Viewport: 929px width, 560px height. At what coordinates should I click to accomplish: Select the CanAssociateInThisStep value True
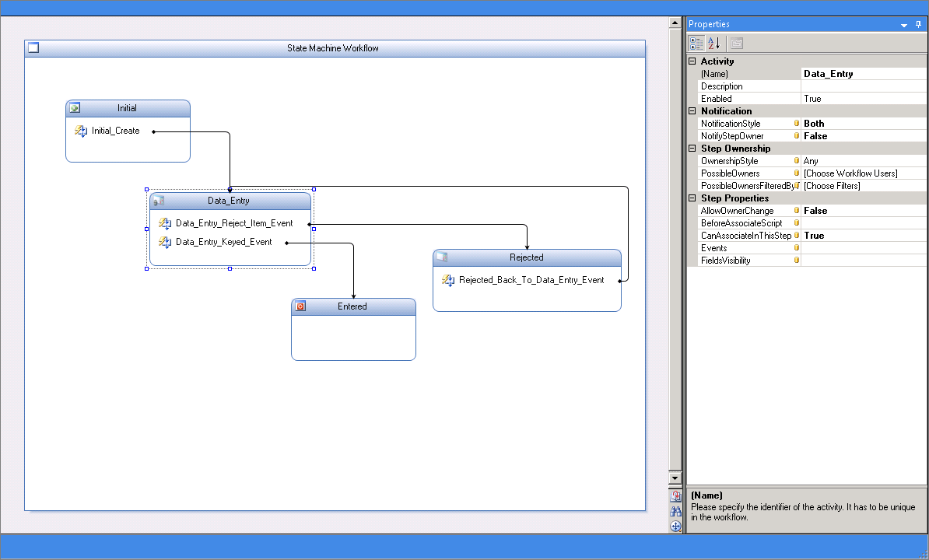click(x=864, y=236)
